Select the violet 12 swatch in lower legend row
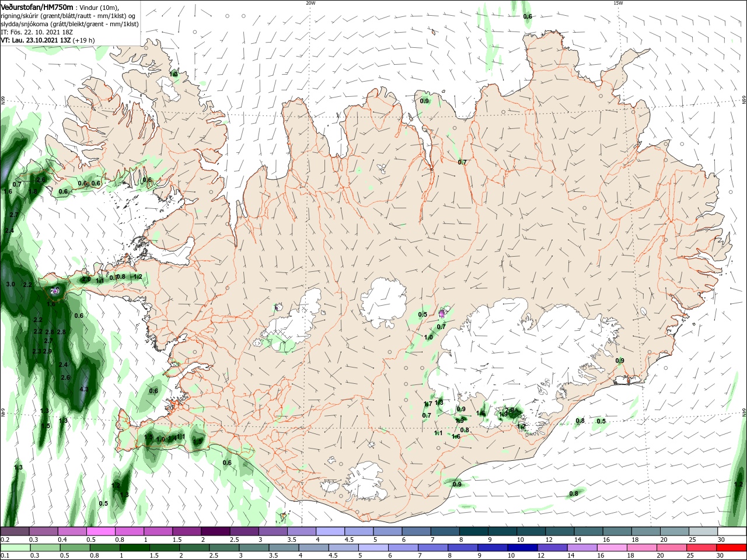Screen dimensions: 747x560 click(x=552, y=548)
